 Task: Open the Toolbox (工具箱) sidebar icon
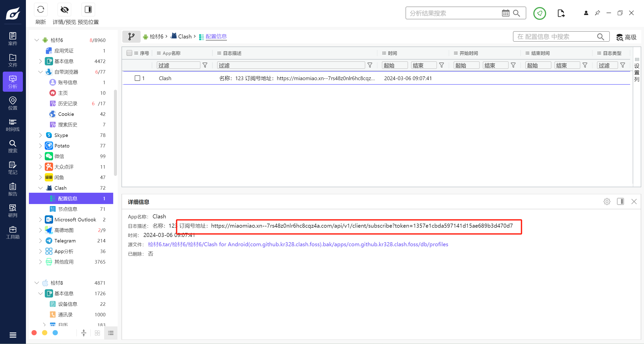[13, 232]
